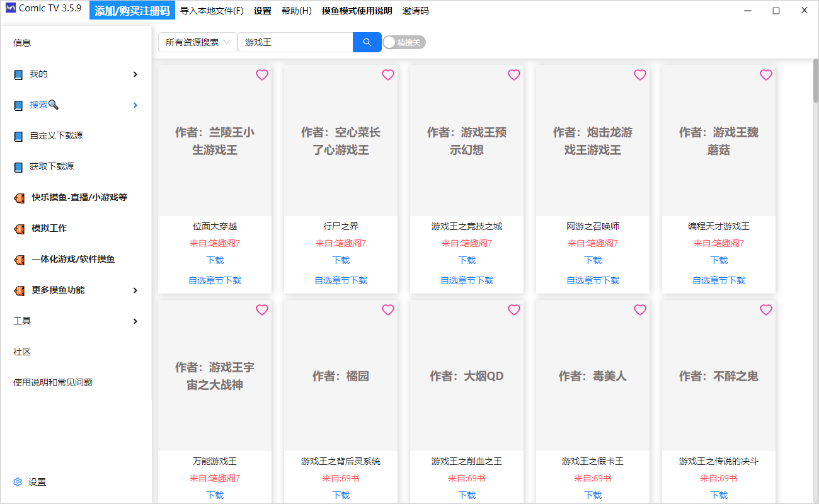The height and width of the screenshot is (504, 819).
Task: Click 自选章节下载 under 行尸之界
Action: click(341, 280)
